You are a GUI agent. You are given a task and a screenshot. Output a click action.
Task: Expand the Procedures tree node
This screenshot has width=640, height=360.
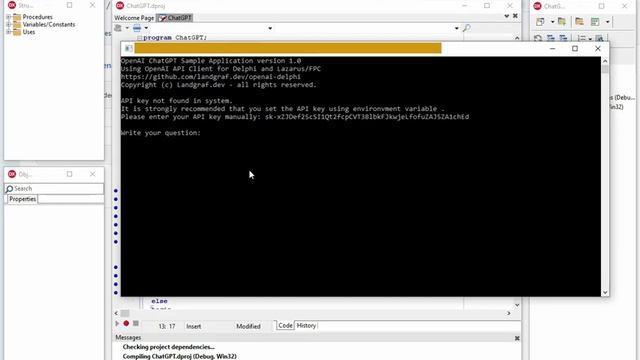tap(8, 17)
